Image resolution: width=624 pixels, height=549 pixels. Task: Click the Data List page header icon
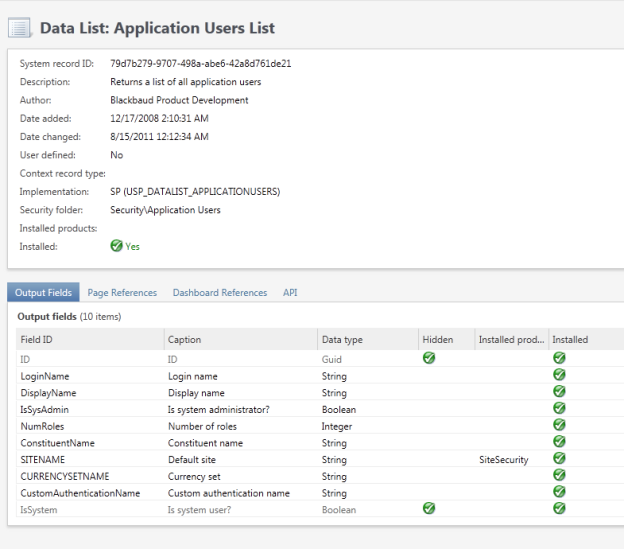tap(21, 29)
